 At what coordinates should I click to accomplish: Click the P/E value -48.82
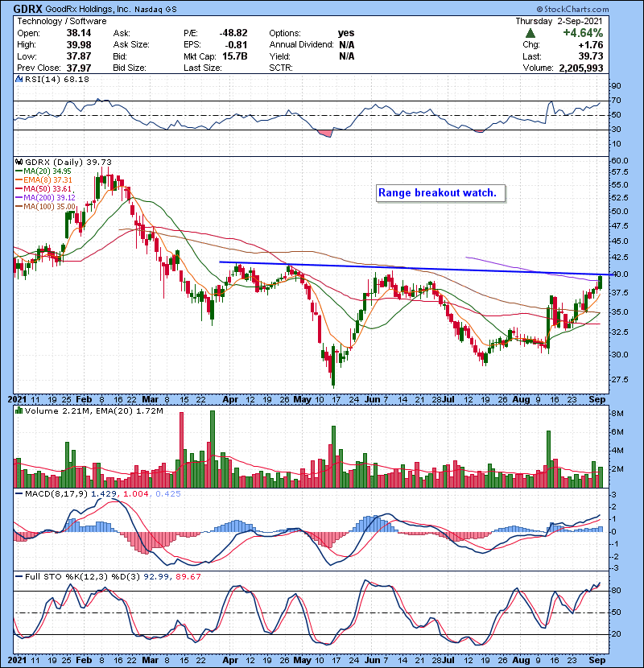click(x=233, y=33)
